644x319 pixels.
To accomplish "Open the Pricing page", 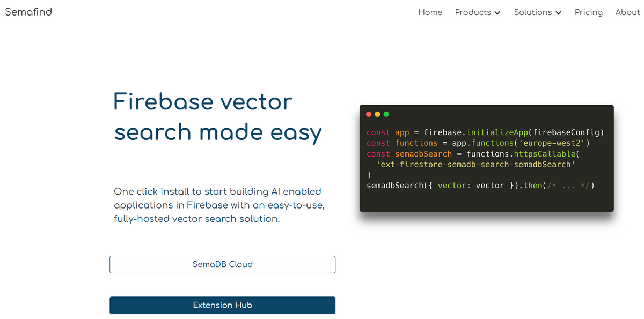I will (588, 12).
